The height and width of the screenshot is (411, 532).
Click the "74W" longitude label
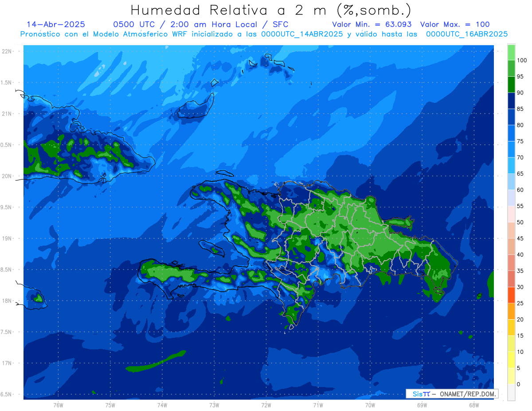pos(162,405)
